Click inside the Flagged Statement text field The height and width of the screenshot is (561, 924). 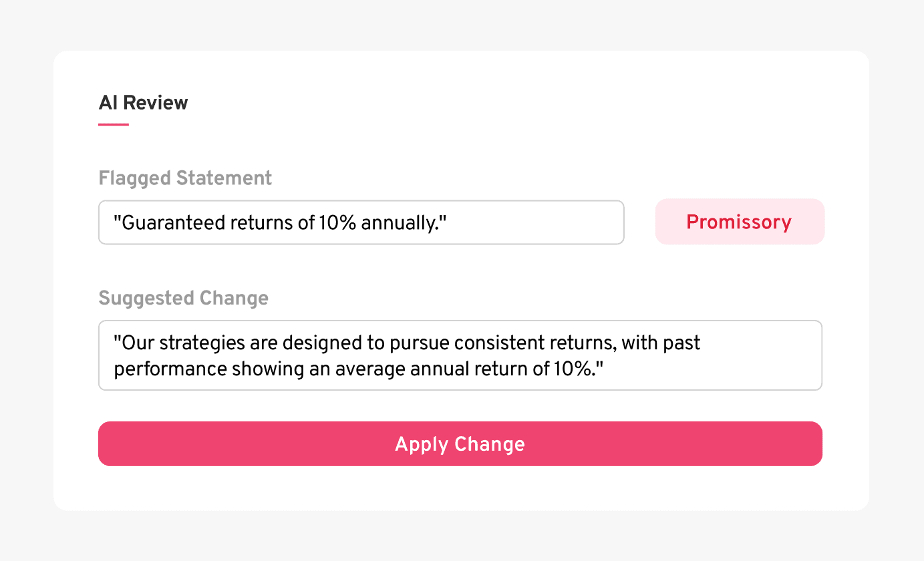[x=361, y=222]
